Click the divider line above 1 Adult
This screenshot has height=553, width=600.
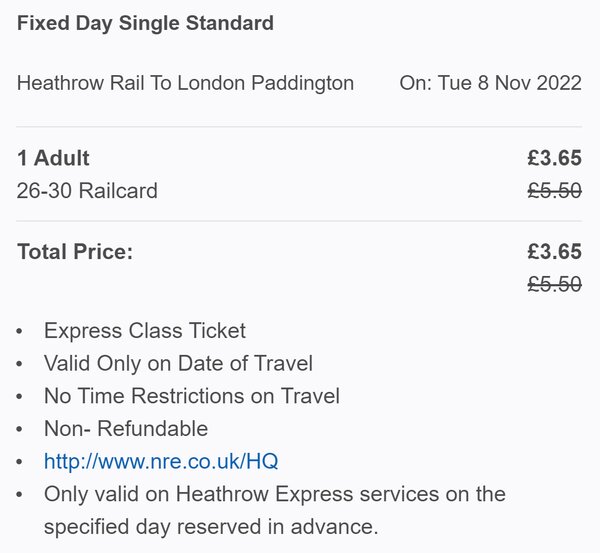point(299,127)
